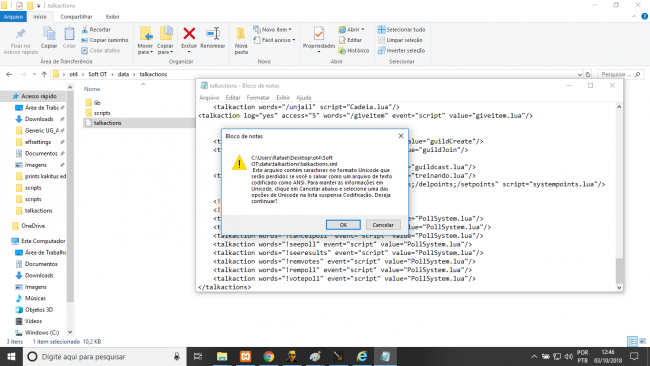
Task: Show hidden tray icons chevron
Action: (534, 356)
